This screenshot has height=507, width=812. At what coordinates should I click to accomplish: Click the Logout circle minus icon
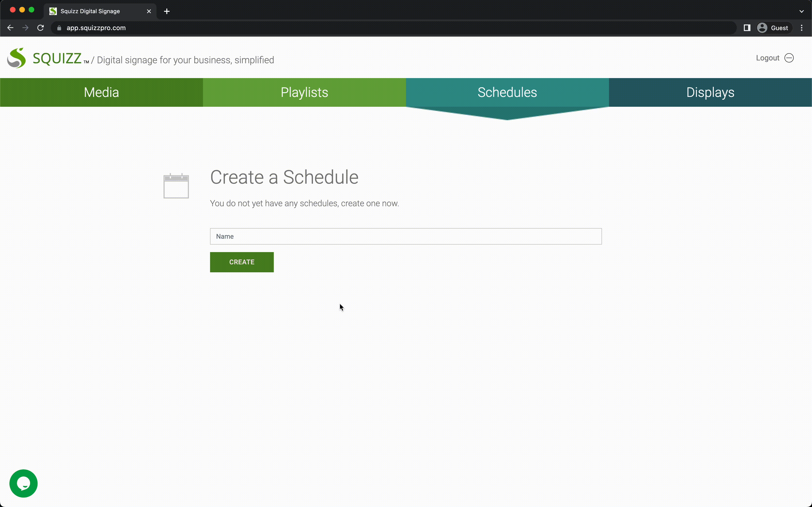[x=789, y=58]
